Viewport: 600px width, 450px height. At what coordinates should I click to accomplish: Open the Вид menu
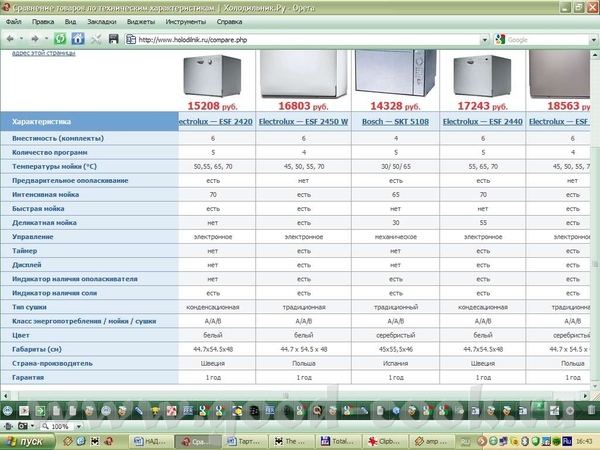[x=70, y=22]
